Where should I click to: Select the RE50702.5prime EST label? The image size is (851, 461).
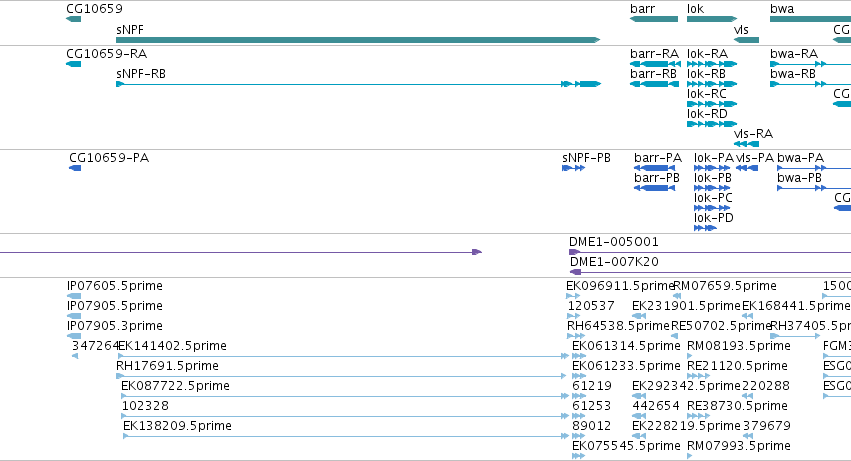721,326
